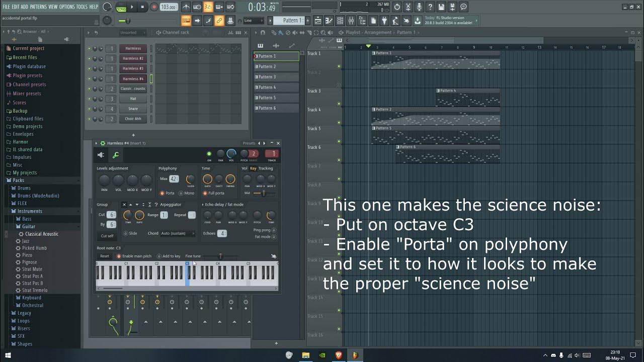Screen dimensions: 644x362
Task: Turn off arpeggiator with the X icon
Action: tap(124, 205)
